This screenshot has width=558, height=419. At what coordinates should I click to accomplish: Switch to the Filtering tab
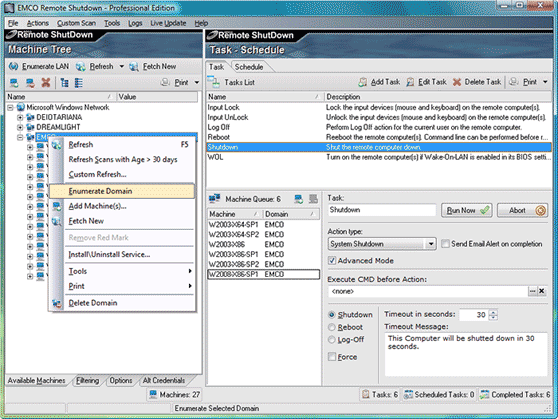[88, 381]
